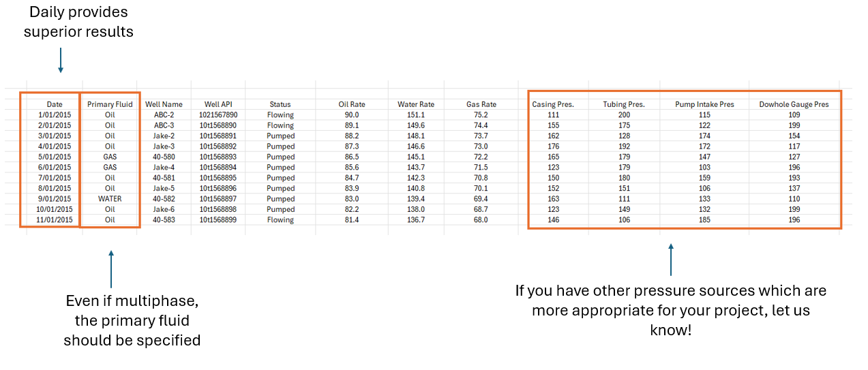This screenshot has width=868, height=370.
Task: Click the Jake-6 well name cell
Action: 164,209
